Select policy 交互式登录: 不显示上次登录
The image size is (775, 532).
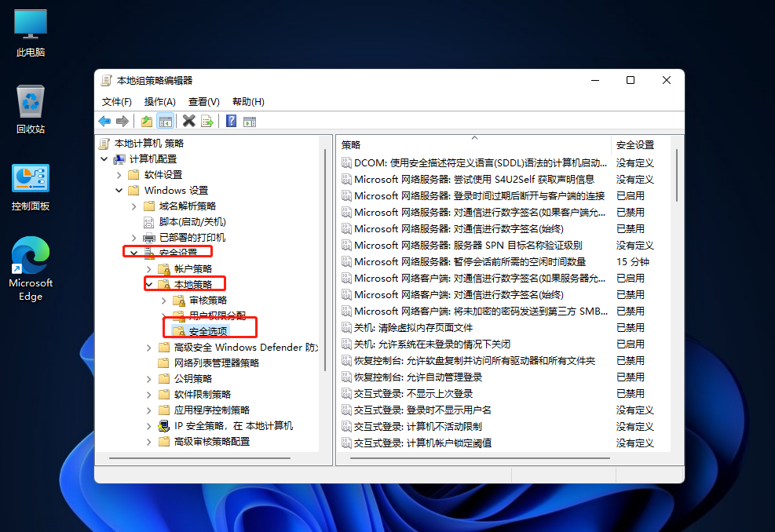(413, 393)
